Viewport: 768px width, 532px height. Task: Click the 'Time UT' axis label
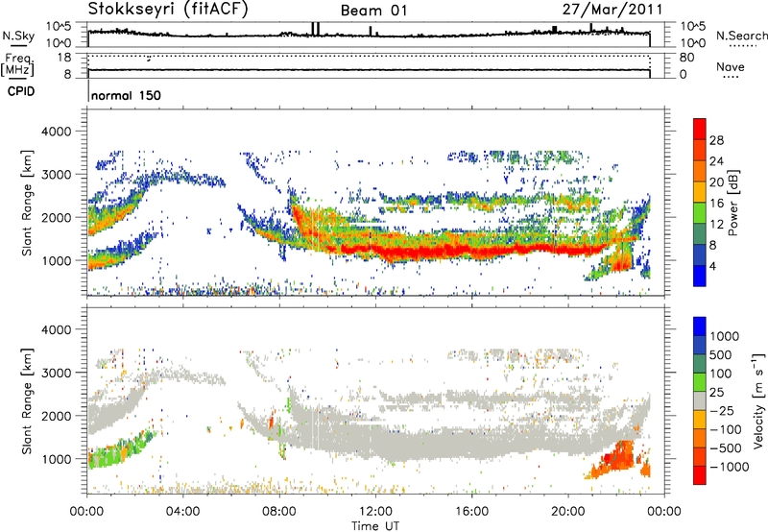375,525
